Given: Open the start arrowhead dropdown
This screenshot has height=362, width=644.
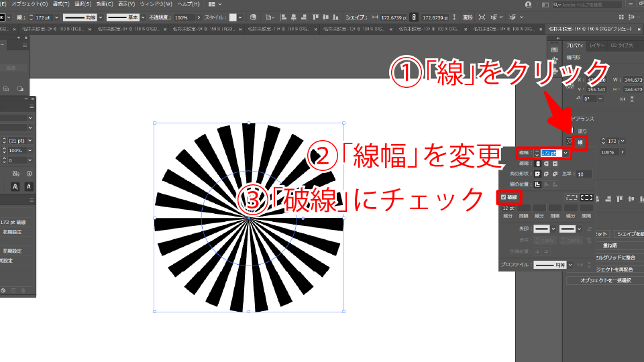Looking at the screenshot, I should tap(553, 229).
